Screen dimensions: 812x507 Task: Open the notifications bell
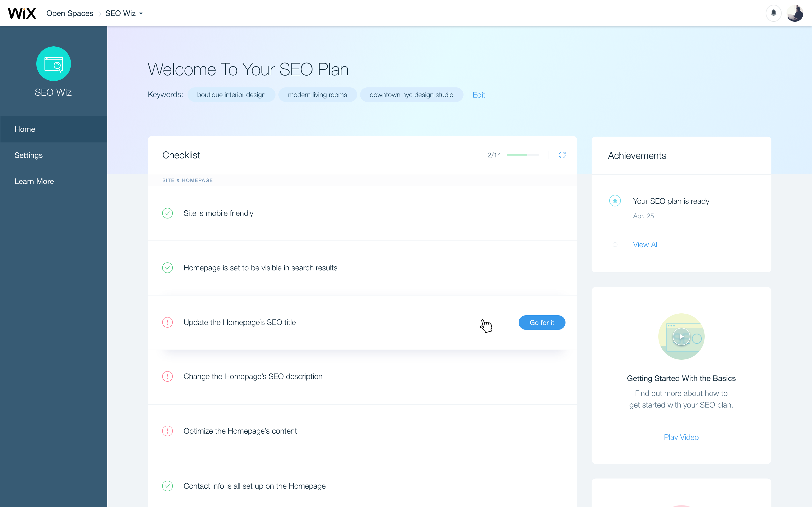(x=773, y=13)
